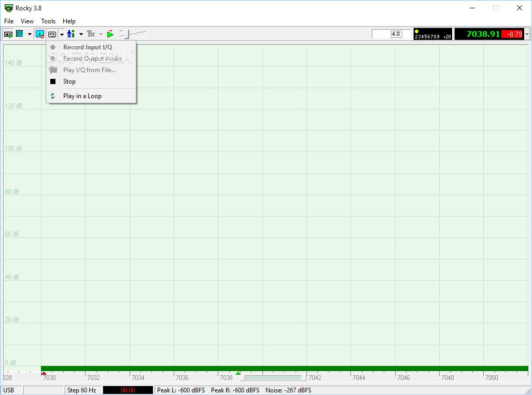Viewport: 532px width, 395px height.
Task: Click the passband filter bar on scale
Action: coord(273,378)
